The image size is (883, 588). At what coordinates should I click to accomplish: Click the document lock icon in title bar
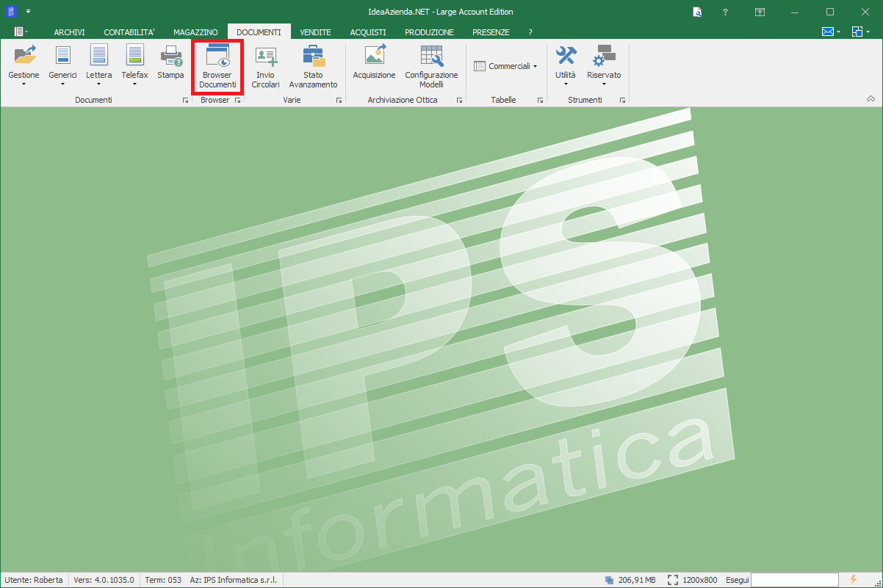coord(697,12)
